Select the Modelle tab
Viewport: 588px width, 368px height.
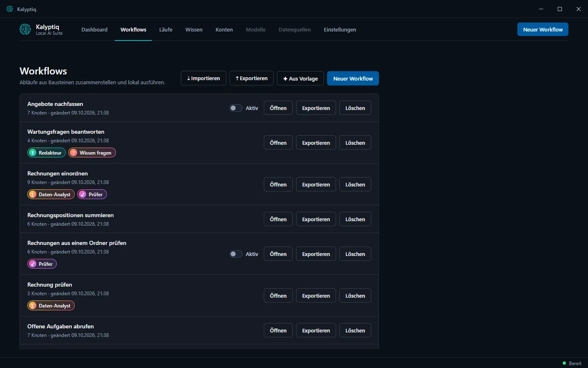(x=256, y=29)
